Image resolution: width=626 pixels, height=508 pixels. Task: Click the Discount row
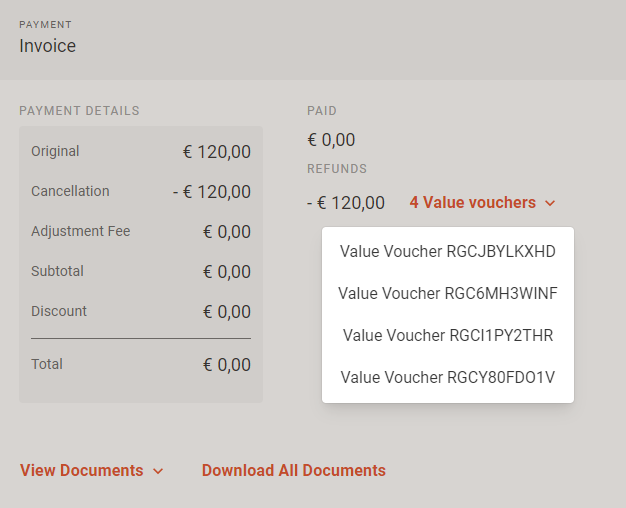141,312
